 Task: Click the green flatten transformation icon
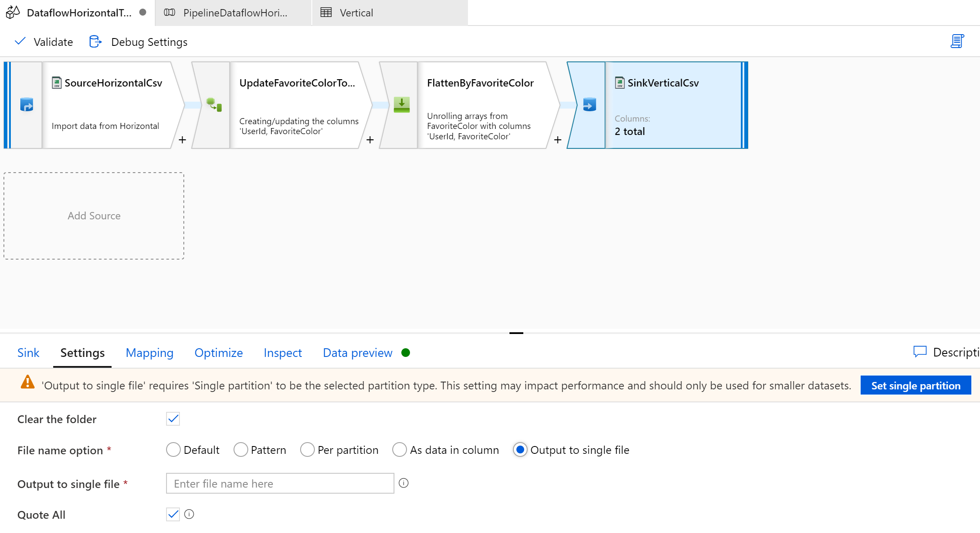[401, 105]
